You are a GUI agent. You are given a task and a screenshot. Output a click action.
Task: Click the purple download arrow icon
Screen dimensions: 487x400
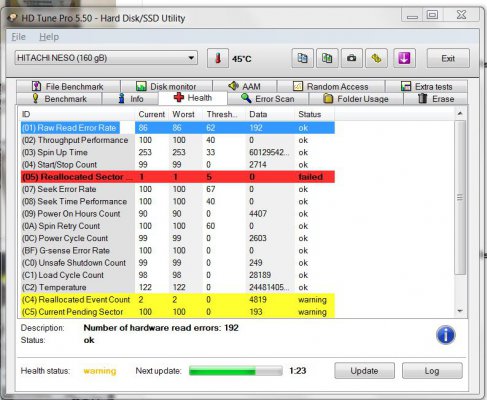coord(404,58)
